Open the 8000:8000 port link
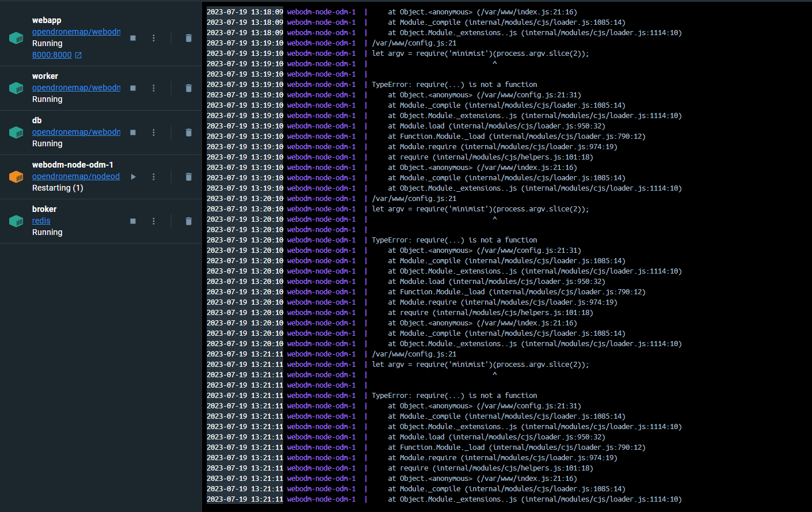812x512 pixels. [52, 55]
